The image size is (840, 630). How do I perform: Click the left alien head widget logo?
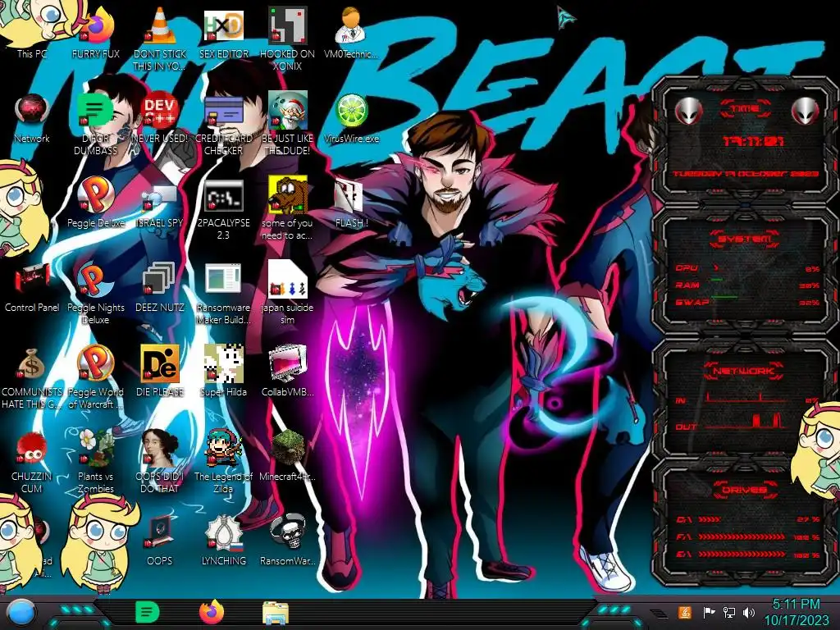tap(688, 111)
